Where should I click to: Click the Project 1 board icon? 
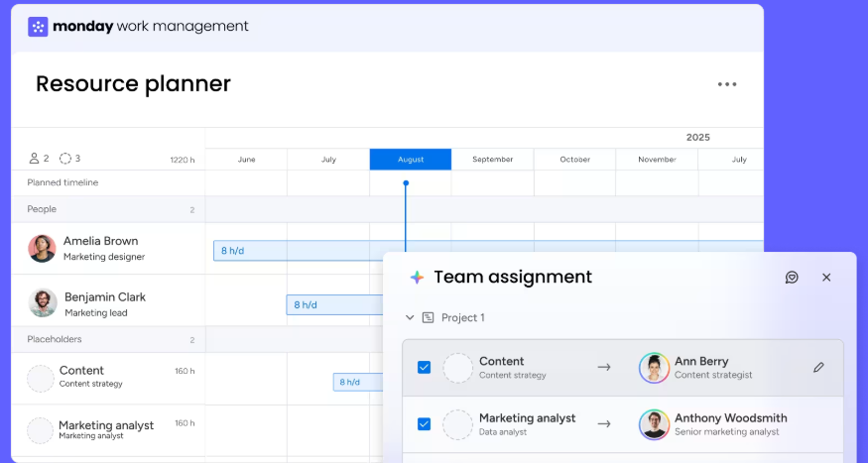(x=429, y=318)
